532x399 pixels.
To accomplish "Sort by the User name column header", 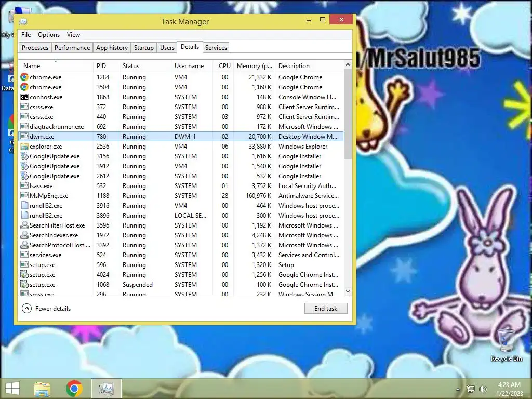I will (192, 66).
